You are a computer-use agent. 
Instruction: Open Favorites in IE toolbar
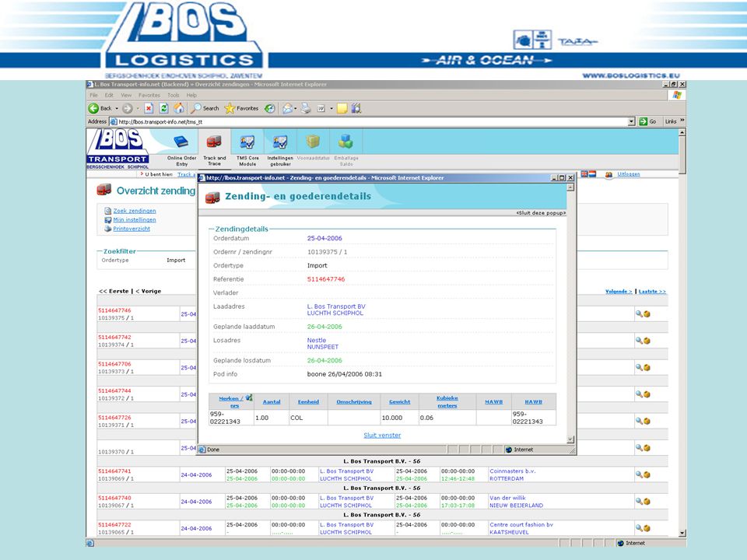point(241,109)
